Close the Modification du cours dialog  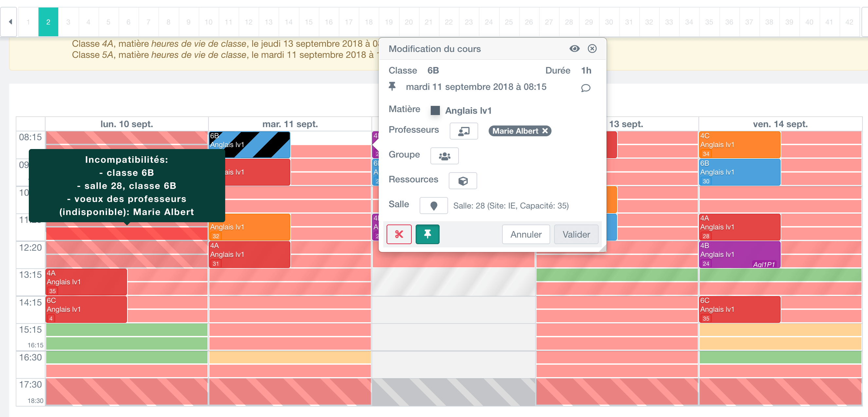tap(592, 48)
